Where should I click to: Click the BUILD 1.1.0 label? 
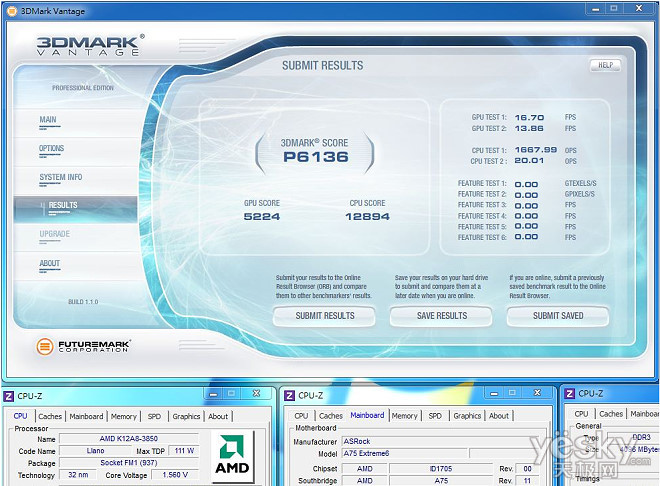pyautogui.click(x=83, y=302)
